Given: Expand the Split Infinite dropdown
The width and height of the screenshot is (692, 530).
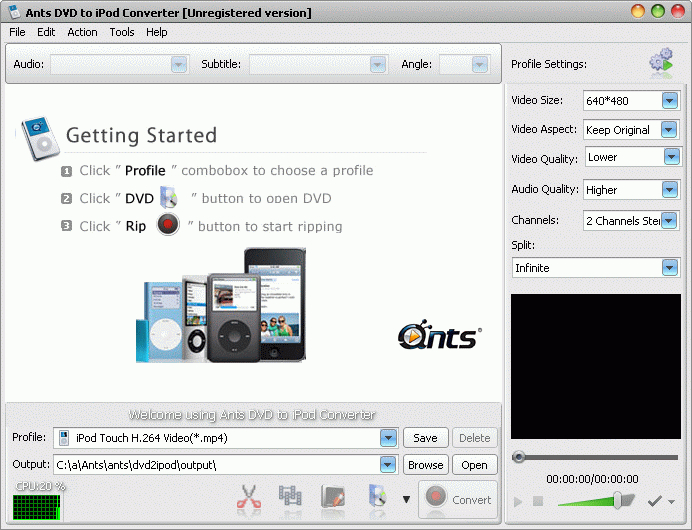Looking at the screenshot, I should (x=670, y=267).
